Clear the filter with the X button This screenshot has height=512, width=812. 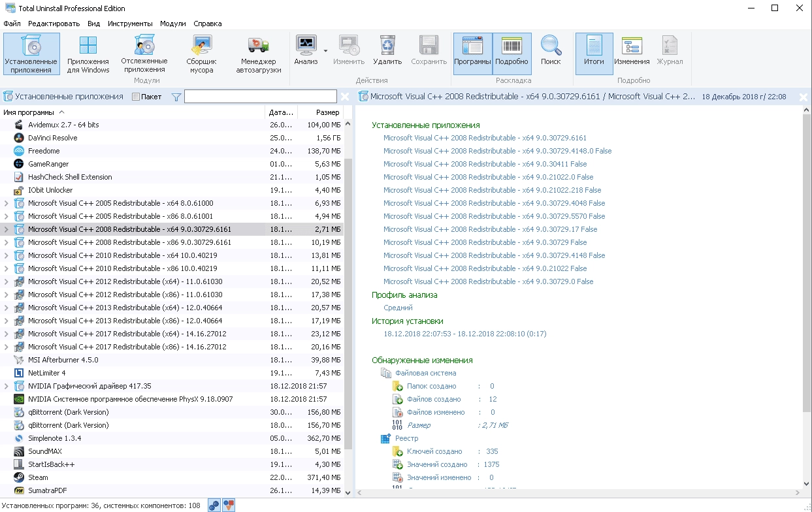[x=346, y=97]
